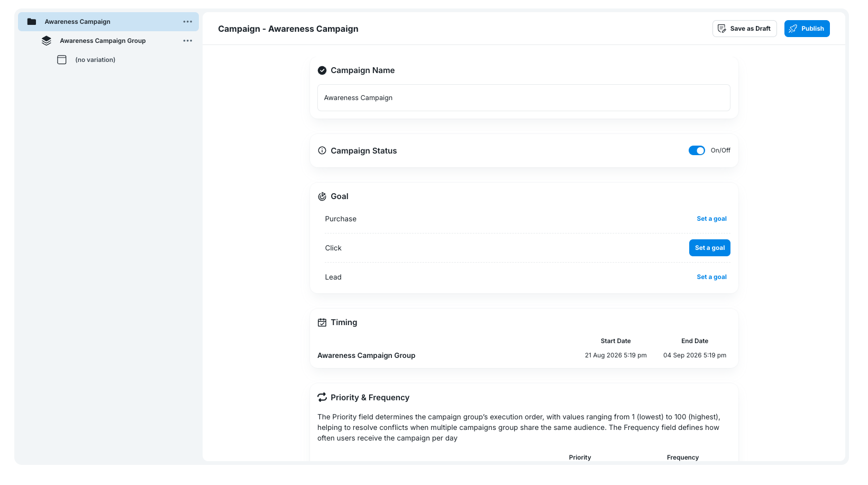Click Set a goal button for Click
Screen dimensions: 868x485
(709, 248)
